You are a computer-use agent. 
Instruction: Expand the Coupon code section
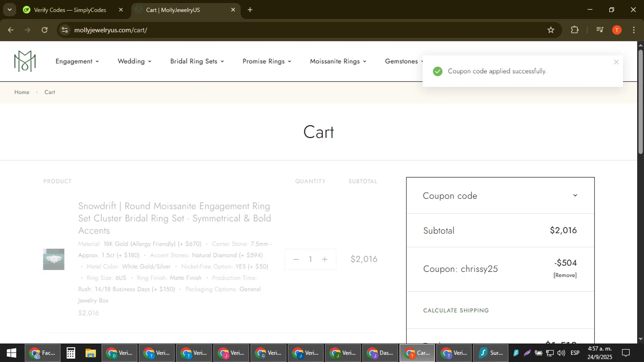click(500, 196)
